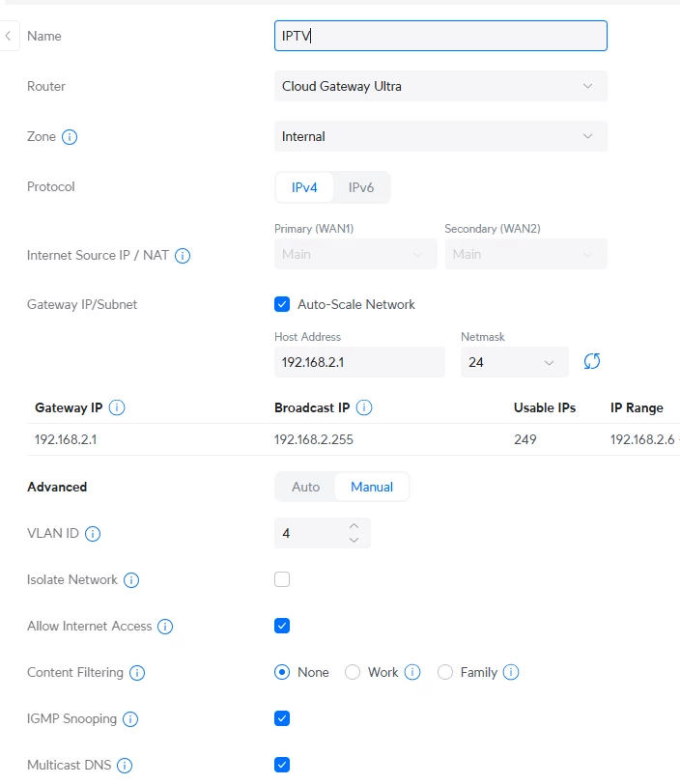Switch Protocol to IPv6 tab
The height and width of the screenshot is (784, 680).
coord(360,187)
